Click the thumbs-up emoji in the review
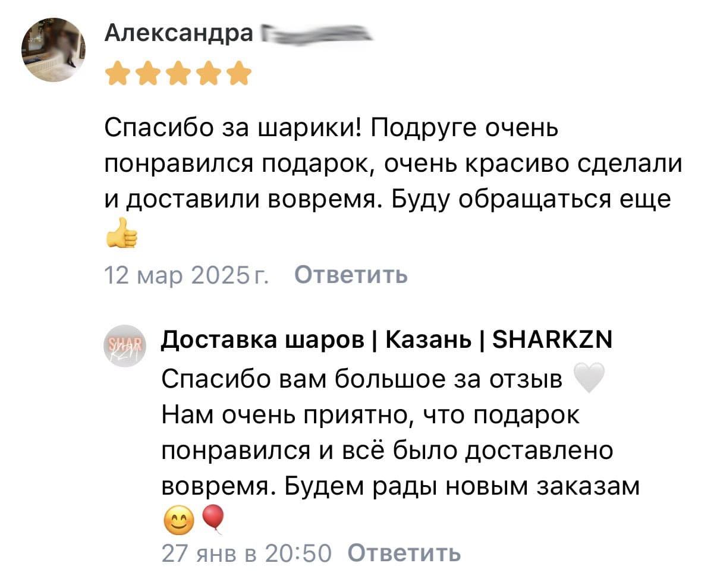 pyautogui.click(x=121, y=232)
